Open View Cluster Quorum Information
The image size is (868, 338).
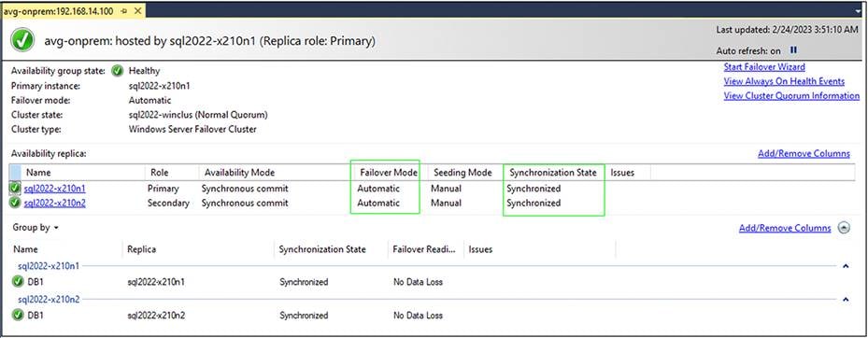tap(791, 95)
